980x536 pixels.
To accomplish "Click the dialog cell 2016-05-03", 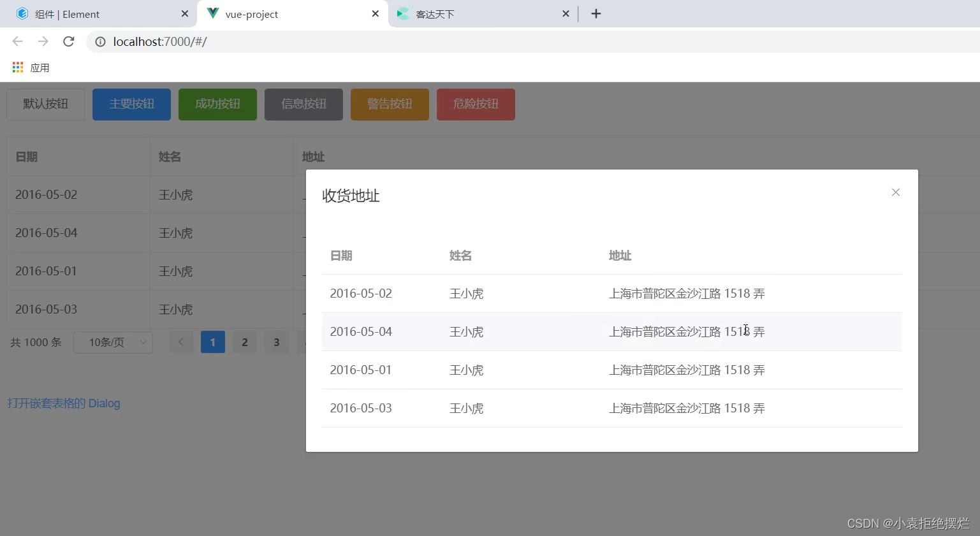I will pyautogui.click(x=361, y=409).
